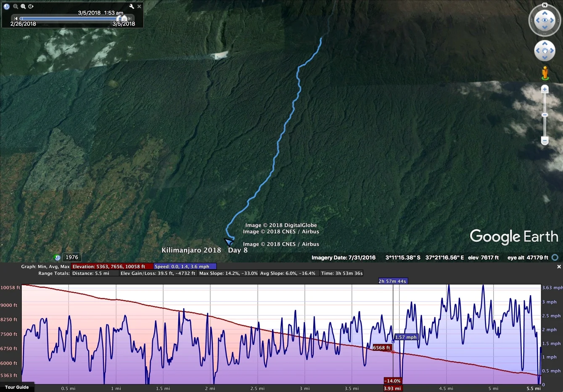Screen dimensions: 563x392
Task: Select the Street View pegman
Action: coord(545,73)
